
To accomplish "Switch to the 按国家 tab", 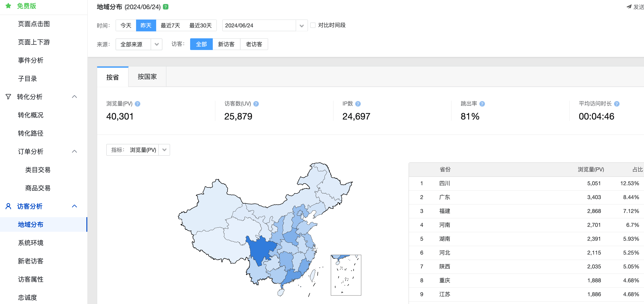I will pos(147,77).
